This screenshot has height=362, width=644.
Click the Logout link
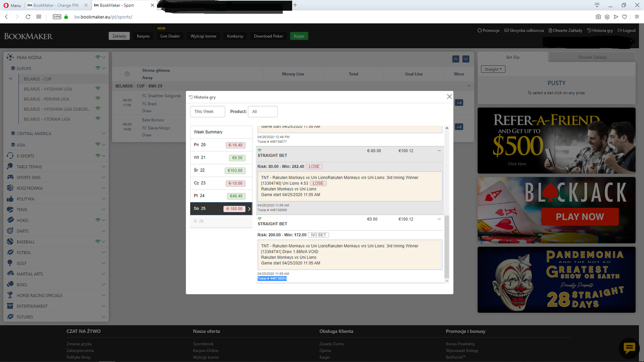click(627, 30)
